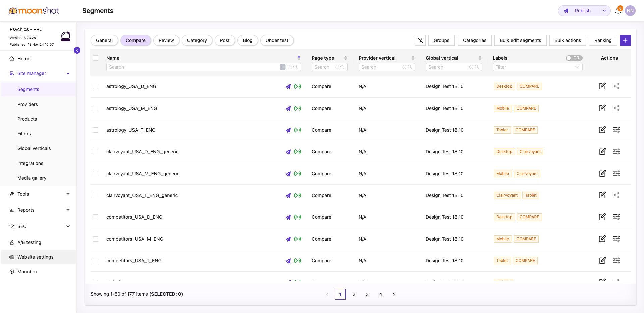Add a new segment with plus button
Viewport: 644px width, 313px height.
coord(625,40)
